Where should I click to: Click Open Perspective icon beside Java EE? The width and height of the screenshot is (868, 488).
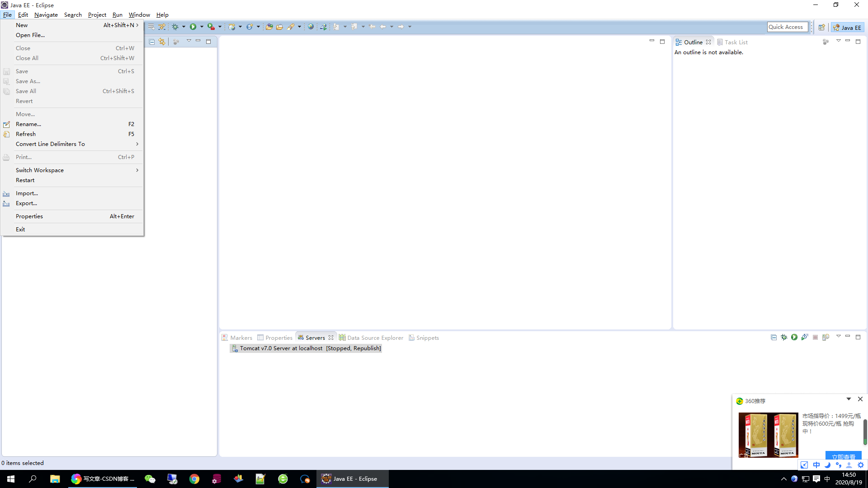tap(821, 28)
